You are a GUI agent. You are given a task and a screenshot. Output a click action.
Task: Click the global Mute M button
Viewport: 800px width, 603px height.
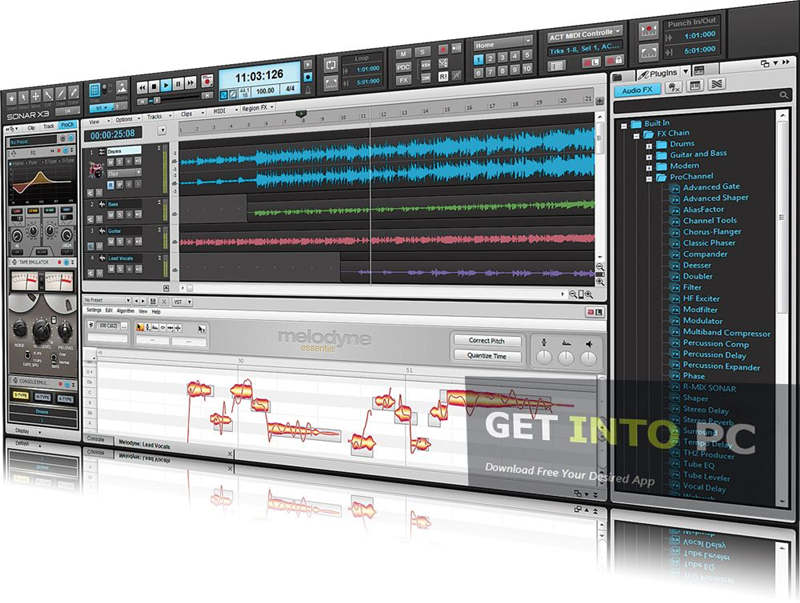[404, 54]
